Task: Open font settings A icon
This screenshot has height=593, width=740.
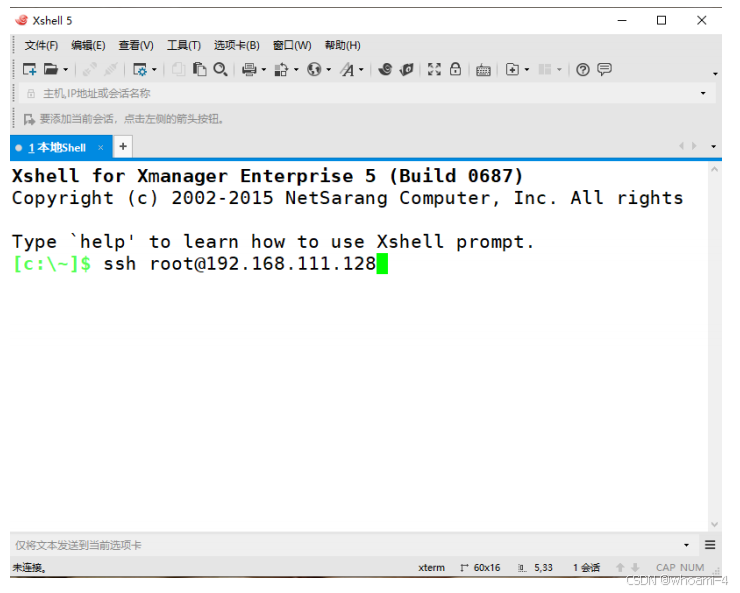Action: [347, 70]
